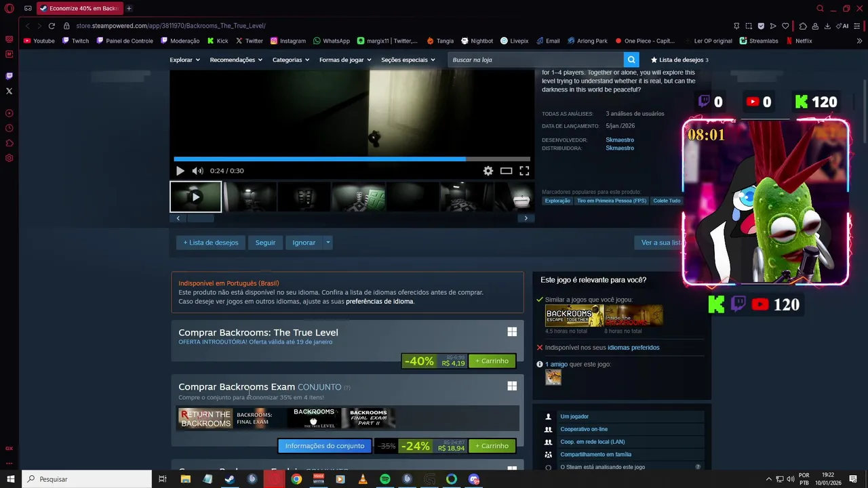Expand the Categorias menu
Screen dimensions: 868x488
coord(291,60)
